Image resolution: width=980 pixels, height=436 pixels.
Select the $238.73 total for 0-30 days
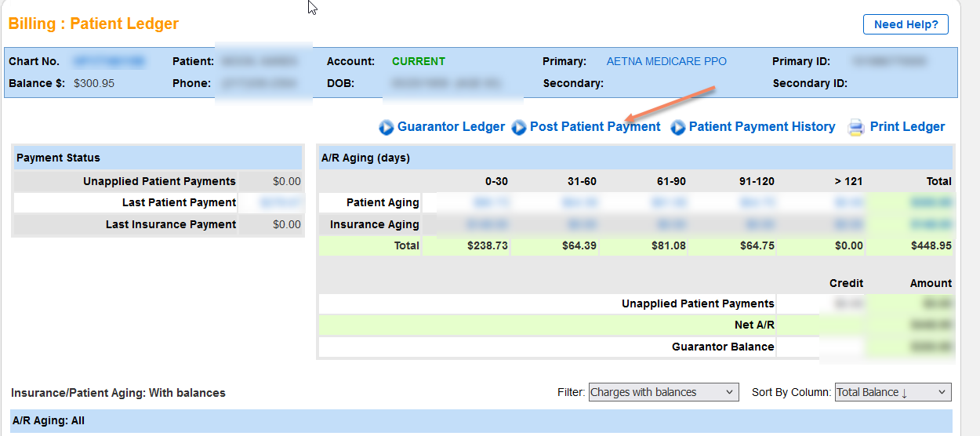tap(487, 245)
